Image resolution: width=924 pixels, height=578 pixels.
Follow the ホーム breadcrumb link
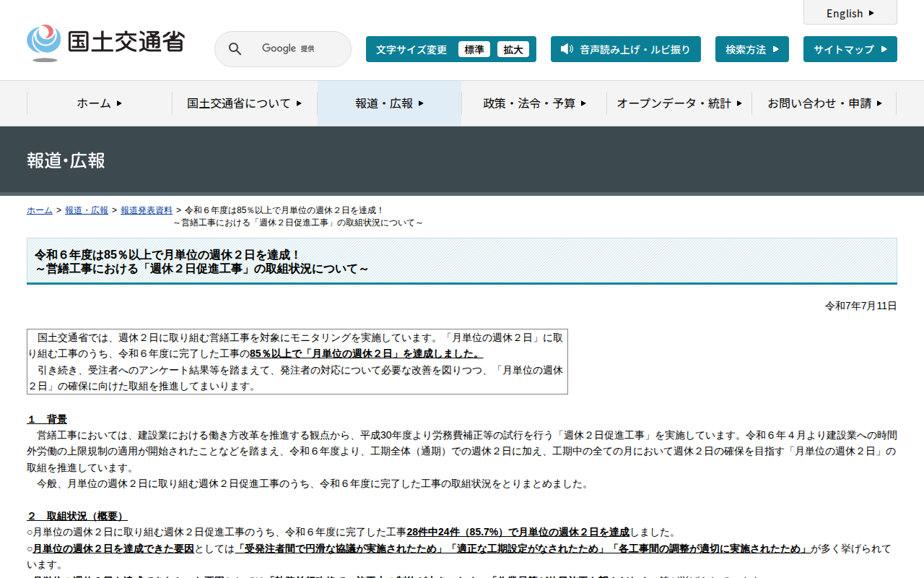(x=40, y=210)
